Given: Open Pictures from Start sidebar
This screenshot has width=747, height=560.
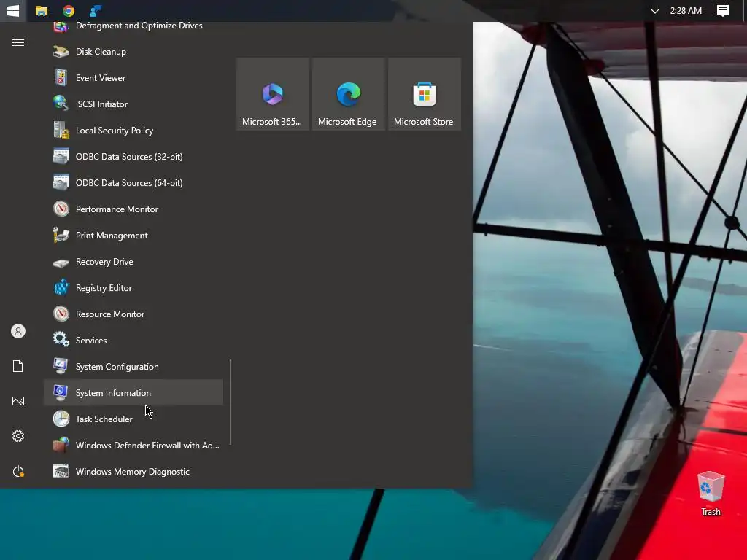Looking at the screenshot, I should (18, 401).
